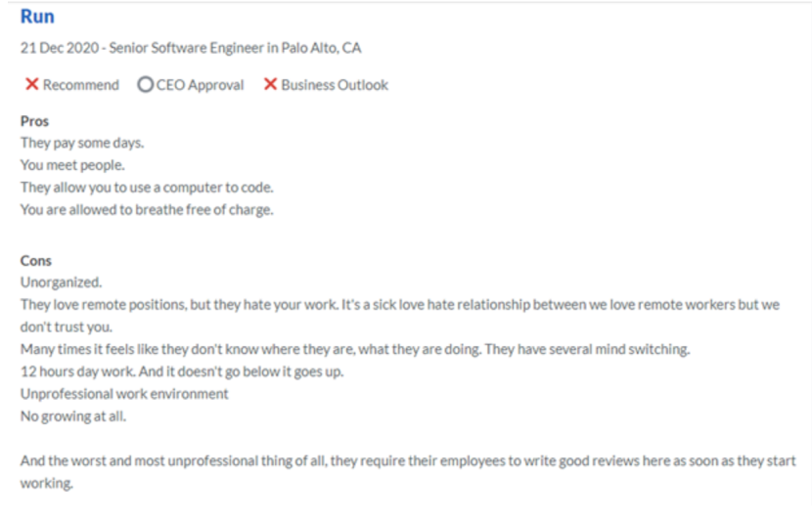Click the line about several mind switching

(x=355, y=350)
